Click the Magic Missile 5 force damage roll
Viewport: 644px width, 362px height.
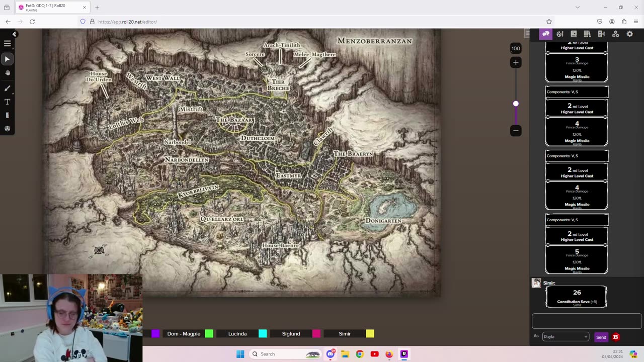click(577, 259)
